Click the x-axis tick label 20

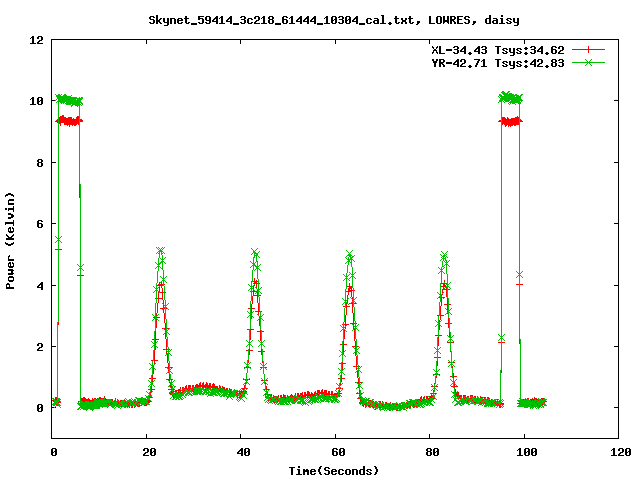click(x=149, y=452)
